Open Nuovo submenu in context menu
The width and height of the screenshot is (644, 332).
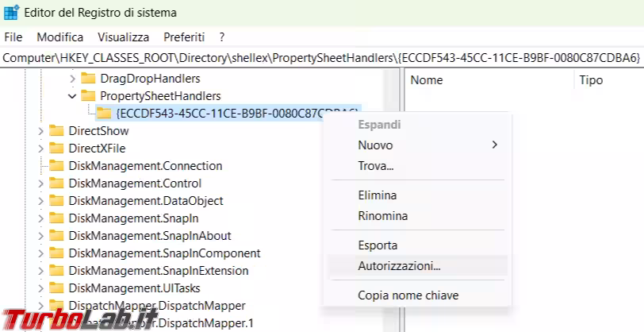pyautogui.click(x=417, y=145)
